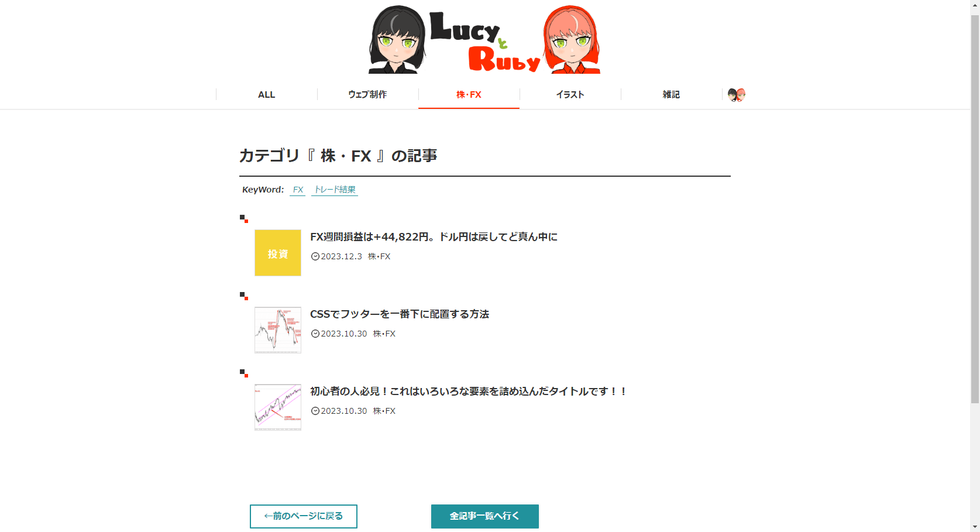Open the 初心者の人必見 article title
The width and height of the screenshot is (980, 532).
click(468, 392)
